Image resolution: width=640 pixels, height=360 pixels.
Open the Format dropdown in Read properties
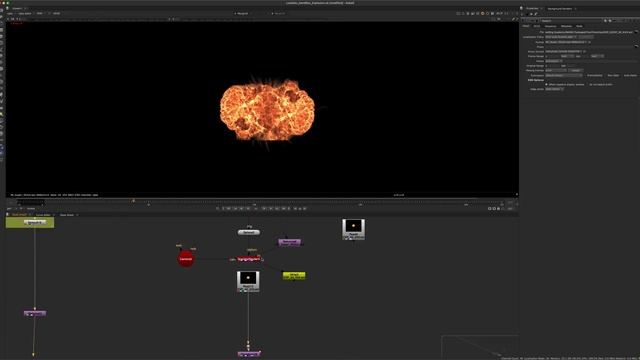[x=567, y=42]
